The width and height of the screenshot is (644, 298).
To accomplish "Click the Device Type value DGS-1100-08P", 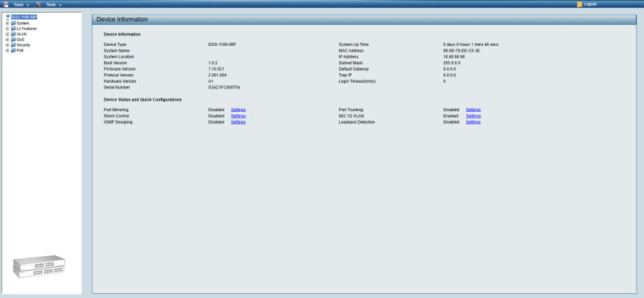I will [222, 44].
